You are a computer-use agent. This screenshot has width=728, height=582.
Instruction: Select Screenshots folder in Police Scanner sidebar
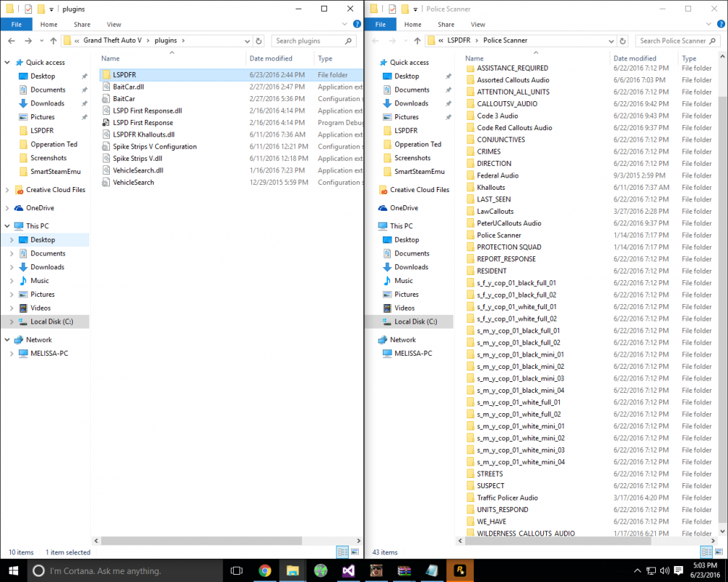click(x=412, y=158)
